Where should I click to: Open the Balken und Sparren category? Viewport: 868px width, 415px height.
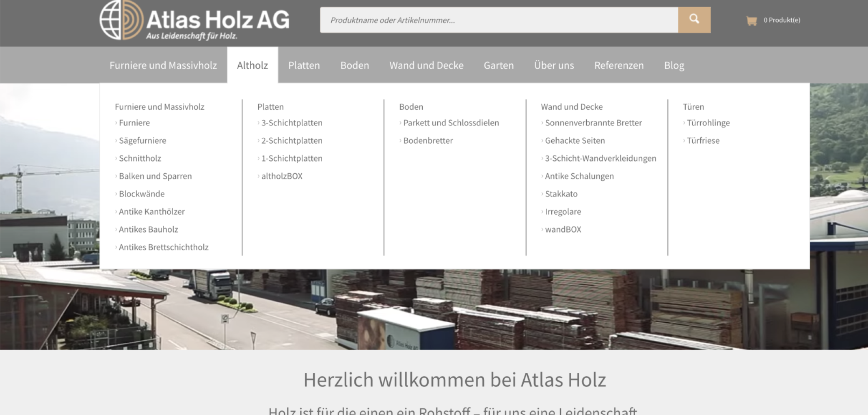tap(155, 176)
